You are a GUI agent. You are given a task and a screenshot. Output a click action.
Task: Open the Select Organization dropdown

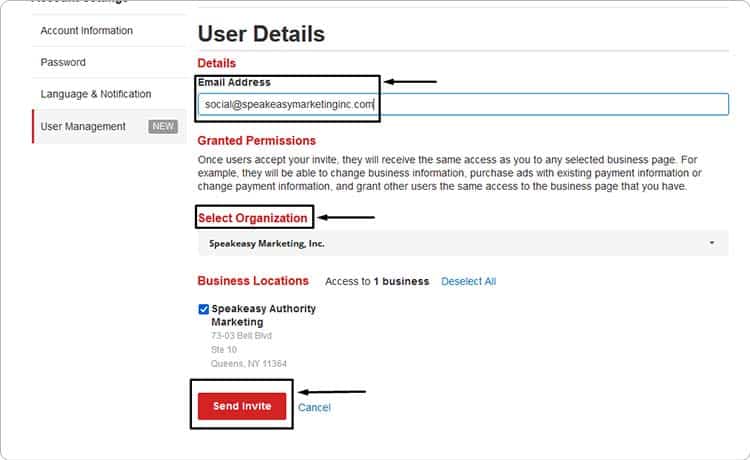pos(463,243)
